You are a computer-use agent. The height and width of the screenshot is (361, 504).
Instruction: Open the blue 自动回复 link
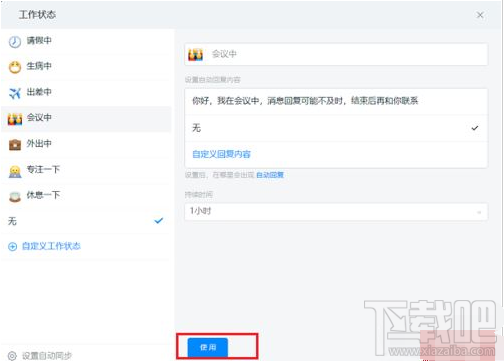(x=270, y=175)
